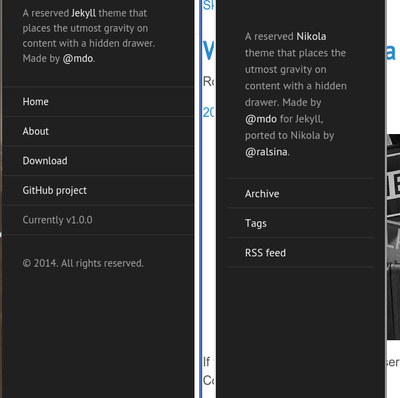Viewport: 400px width, 398px height.
Task: Follow the @ralsina author link
Action: [266, 152]
